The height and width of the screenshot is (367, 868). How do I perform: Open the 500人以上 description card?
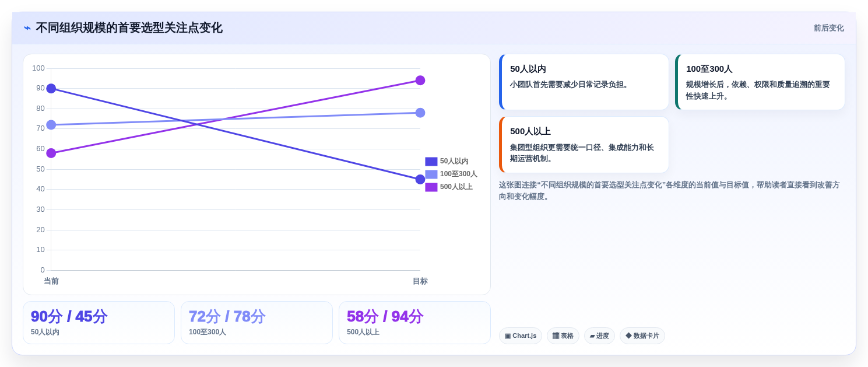click(x=584, y=145)
